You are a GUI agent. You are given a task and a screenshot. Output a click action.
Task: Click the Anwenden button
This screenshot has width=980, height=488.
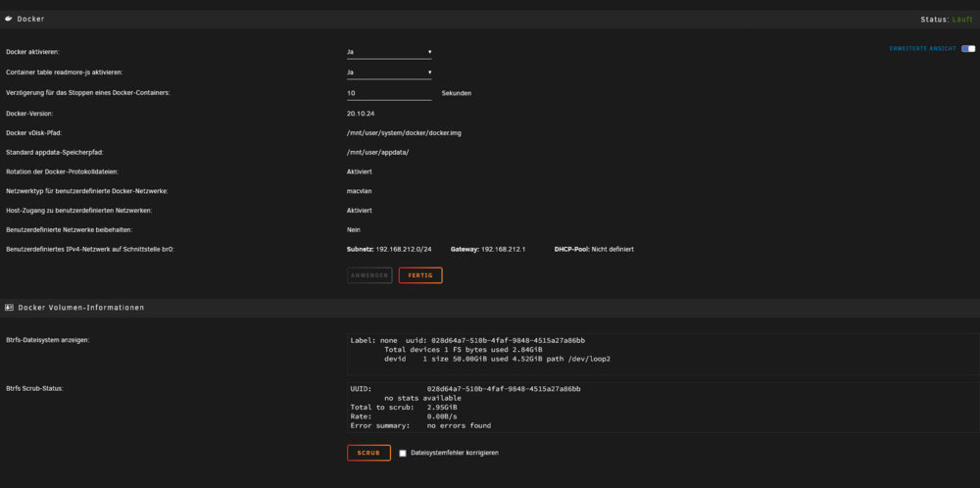click(370, 275)
